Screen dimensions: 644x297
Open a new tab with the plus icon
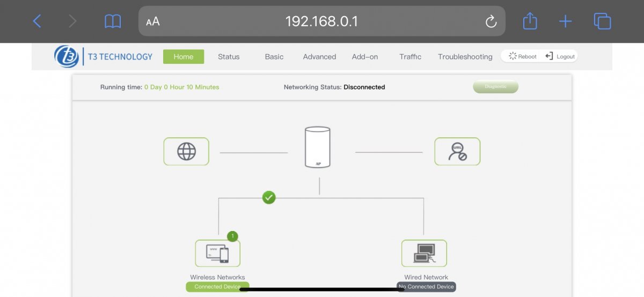tap(565, 21)
